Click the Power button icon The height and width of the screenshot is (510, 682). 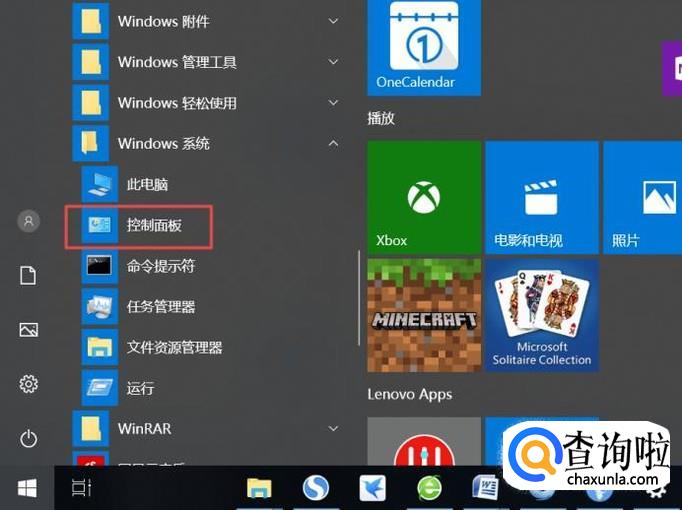29,438
